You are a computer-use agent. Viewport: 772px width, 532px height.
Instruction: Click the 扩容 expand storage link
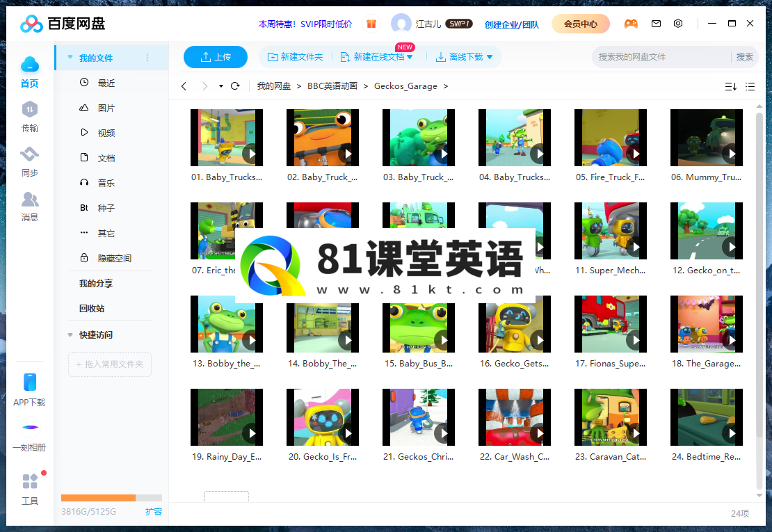(x=154, y=511)
